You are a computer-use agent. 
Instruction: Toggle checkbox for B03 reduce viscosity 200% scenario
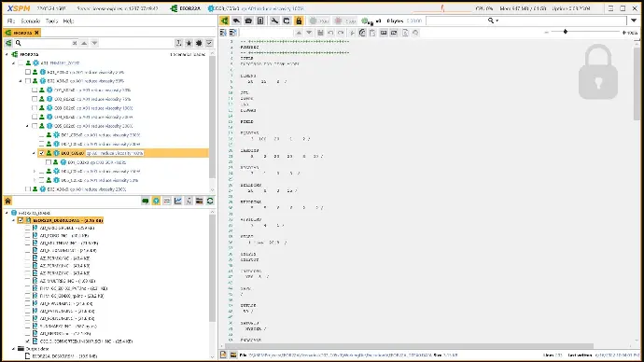[27, 189]
